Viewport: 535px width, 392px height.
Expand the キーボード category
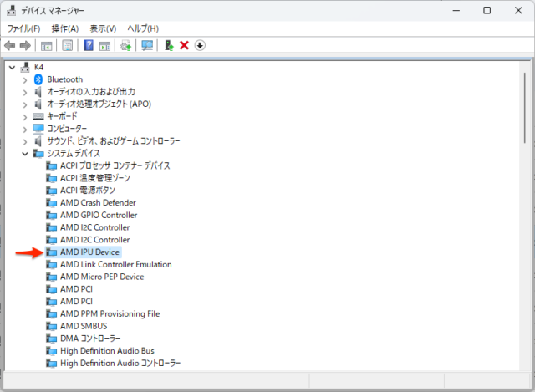coord(25,116)
